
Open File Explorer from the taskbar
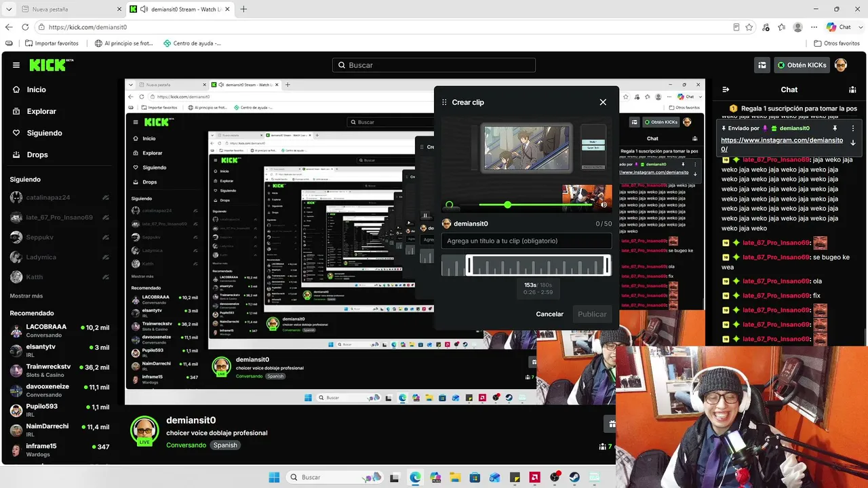(454, 477)
